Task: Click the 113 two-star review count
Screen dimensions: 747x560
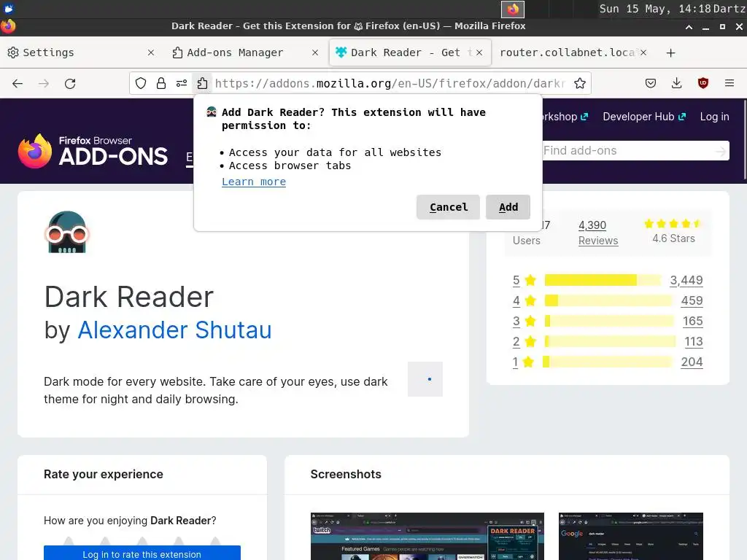Action: [x=694, y=341]
